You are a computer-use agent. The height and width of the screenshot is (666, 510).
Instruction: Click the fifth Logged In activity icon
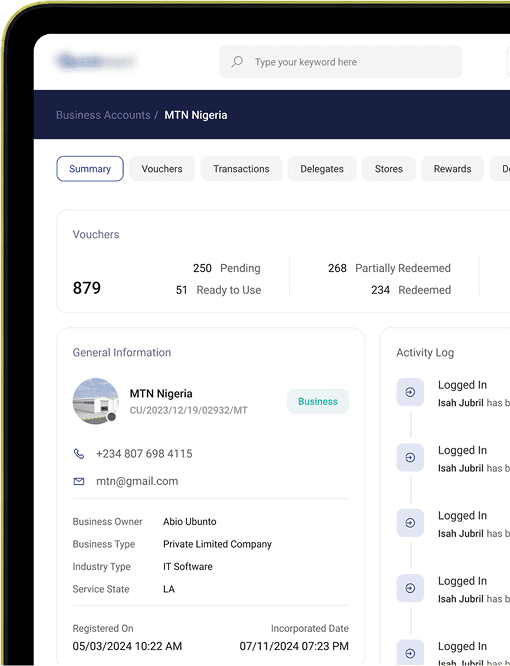click(410, 653)
